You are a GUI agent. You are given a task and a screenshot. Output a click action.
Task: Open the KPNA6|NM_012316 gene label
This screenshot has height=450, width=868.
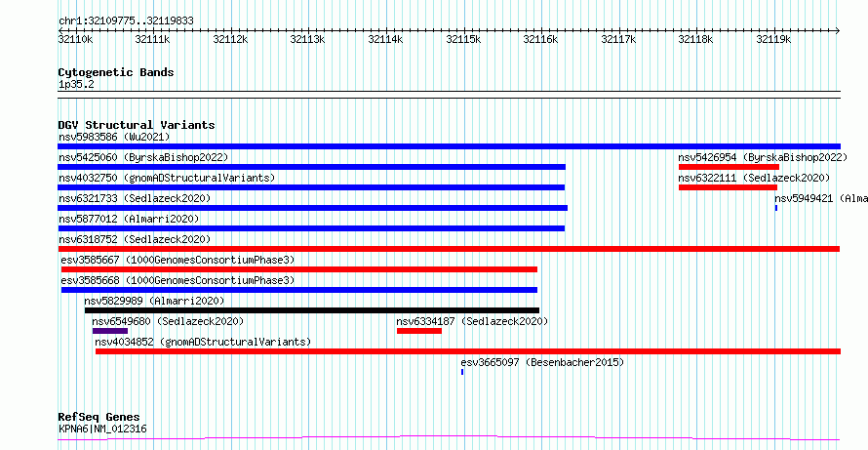click(x=102, y=429)
